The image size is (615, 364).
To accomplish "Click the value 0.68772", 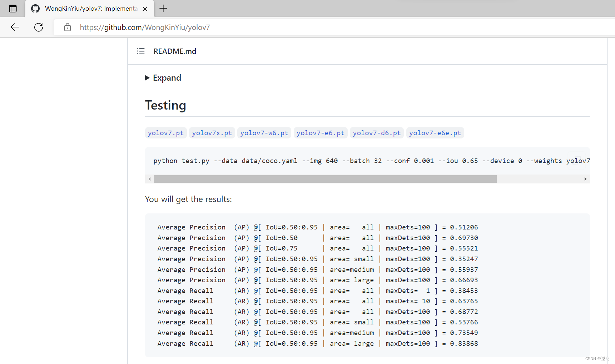I will (464, 312).
